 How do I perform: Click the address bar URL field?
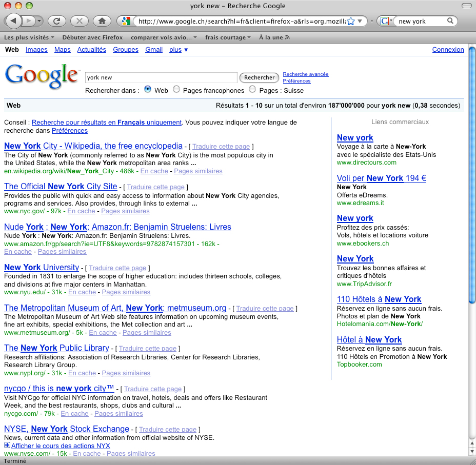pos(242,21)
